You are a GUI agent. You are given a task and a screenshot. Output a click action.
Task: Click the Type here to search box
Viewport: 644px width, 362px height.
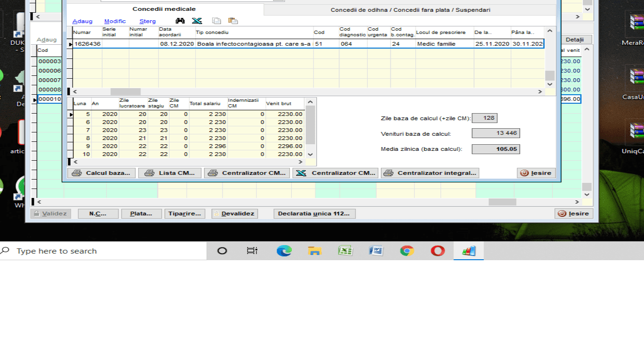[x=103, y=251]
